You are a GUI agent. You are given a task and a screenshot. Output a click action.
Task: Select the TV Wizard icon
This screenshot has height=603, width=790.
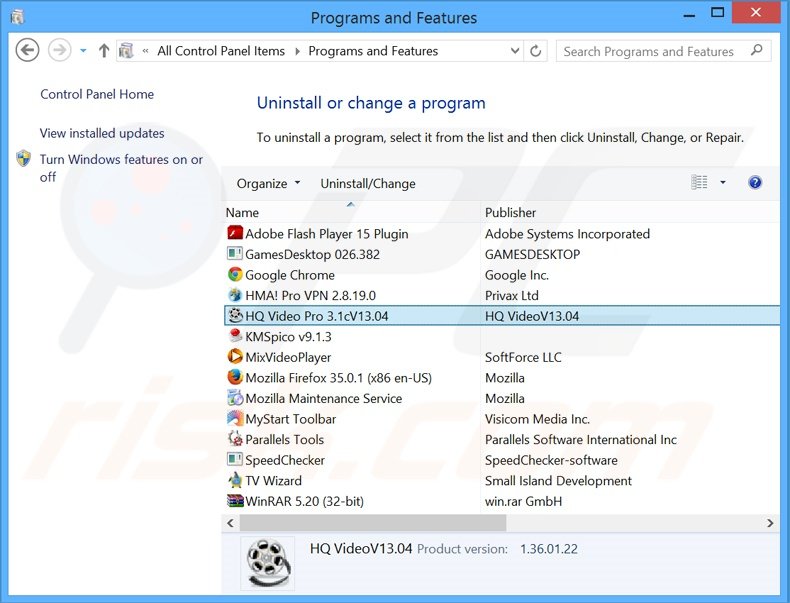coord(235,480)
